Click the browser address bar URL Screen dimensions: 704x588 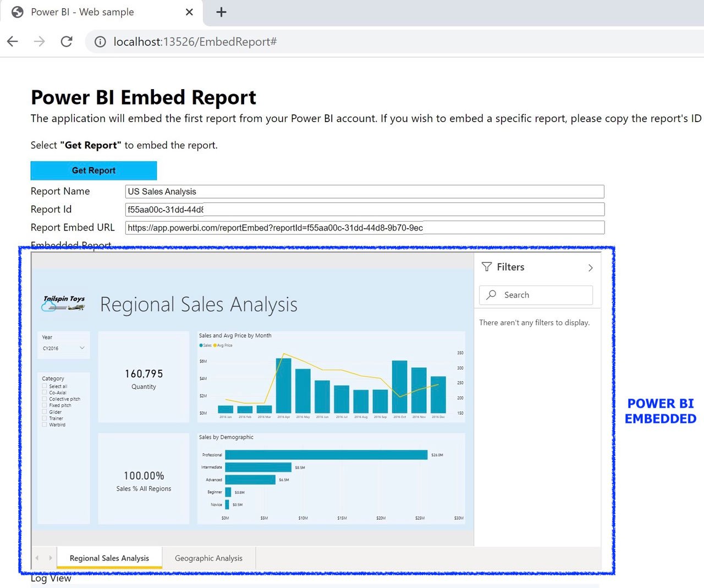click(x=195, y=42)
